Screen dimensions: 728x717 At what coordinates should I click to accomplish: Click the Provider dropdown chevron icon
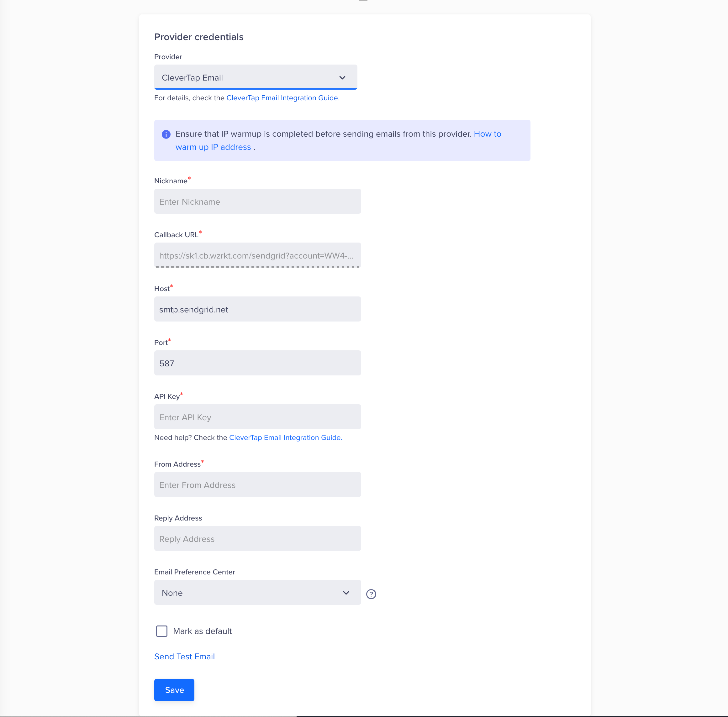342,77
